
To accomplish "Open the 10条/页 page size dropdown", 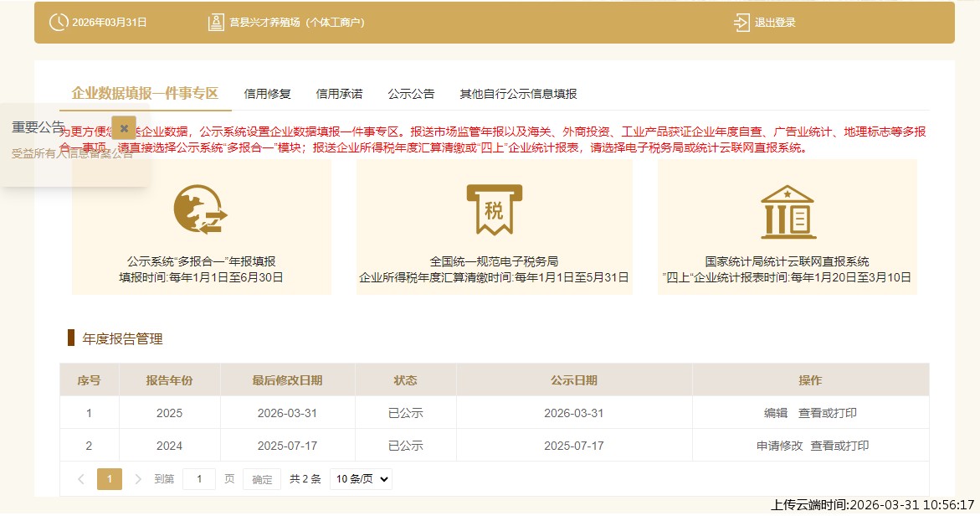I will (x=360, y=478).
